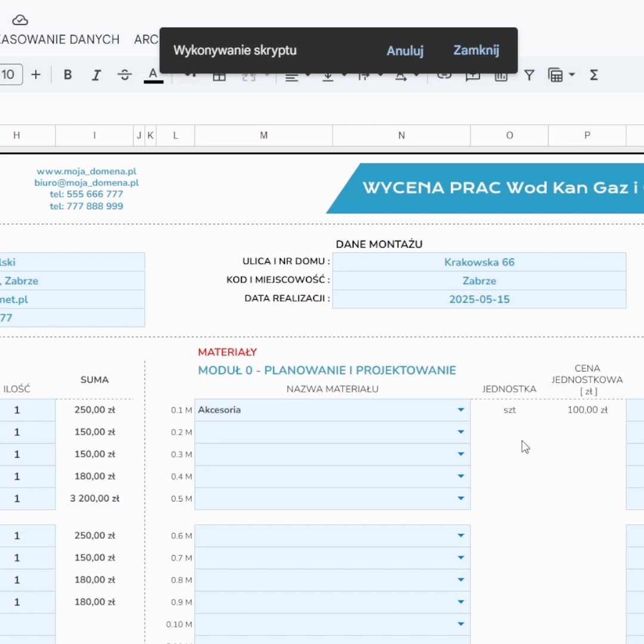Open the 0.9 M material dropdown

[x=460, y=602]
